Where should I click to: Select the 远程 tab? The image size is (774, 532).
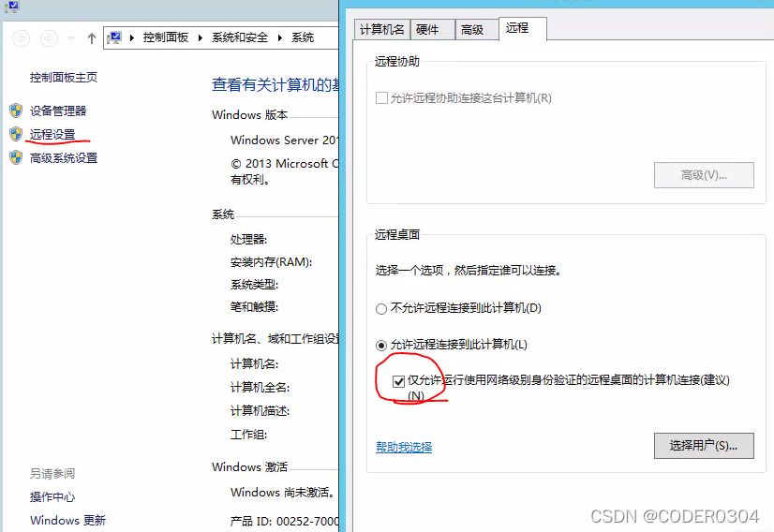click(x=522, y=28)
